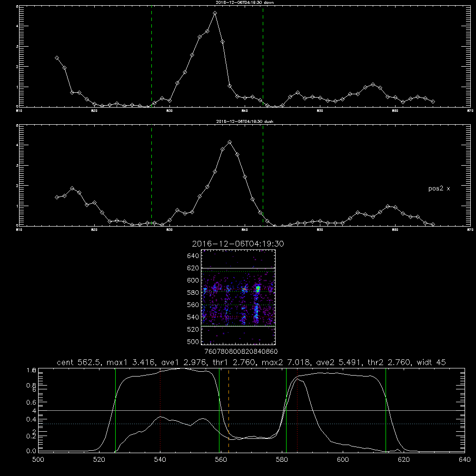Click the heatmap y-axis label '520'

tap(193, 329)
